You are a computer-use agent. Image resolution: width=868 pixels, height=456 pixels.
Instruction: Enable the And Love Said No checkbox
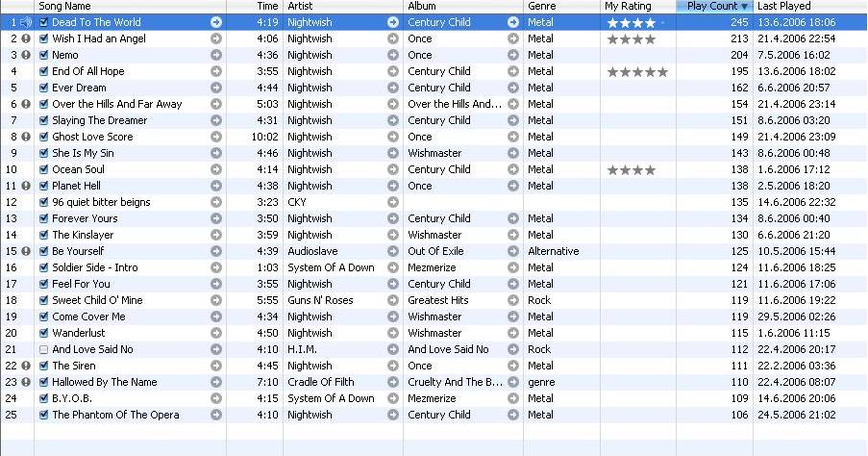(43, 349)
